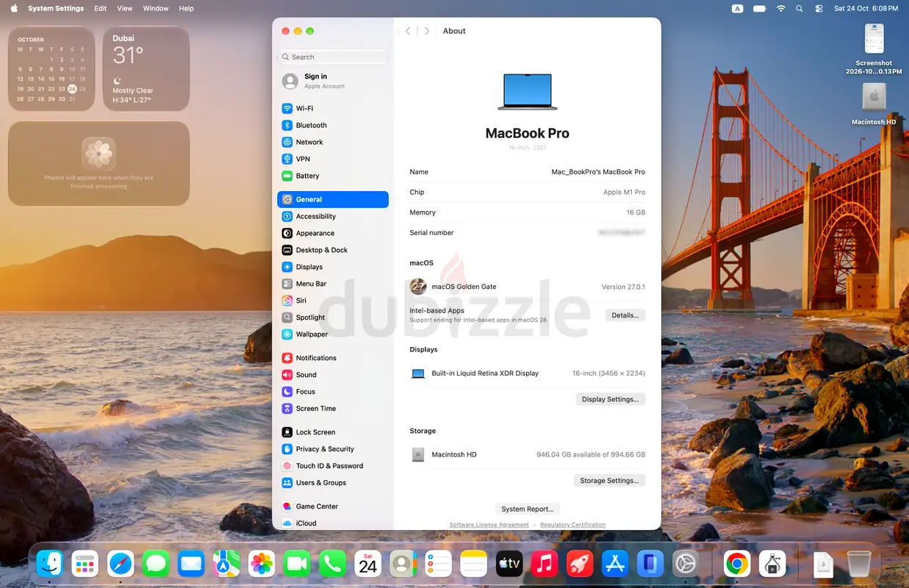Click the Search field in the sidebar
Image resolution: width=909 pixels, height=588 pixels.
(x=333, y=57)
